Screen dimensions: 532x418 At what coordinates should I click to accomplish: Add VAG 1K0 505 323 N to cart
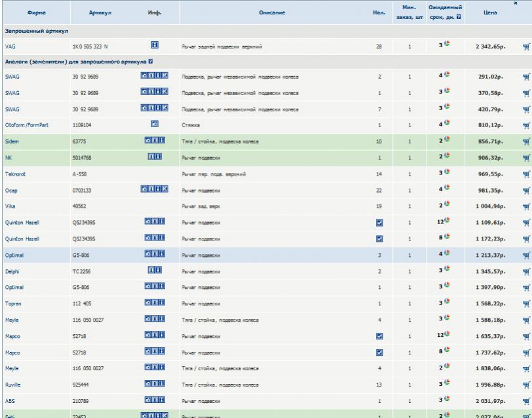pyautogui.click(x=526, y=47)
